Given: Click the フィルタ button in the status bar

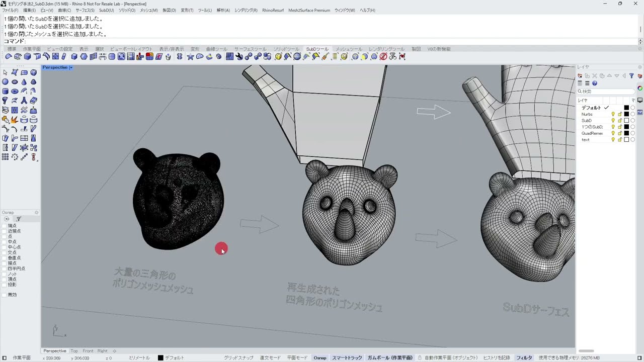Looking at the screenshot, I should pos(524,358).
